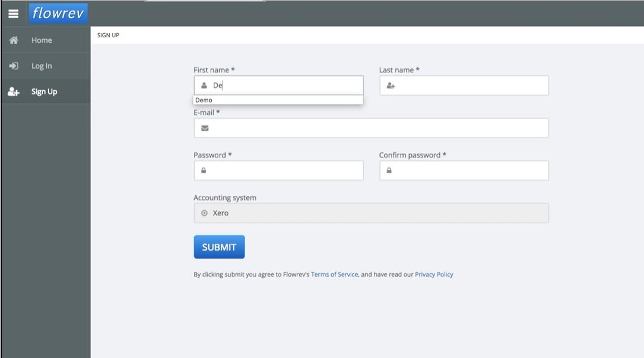This screenshot has height=358, width=644.
Task: Select the home icon in the sidebar
Action: (13, 40)
